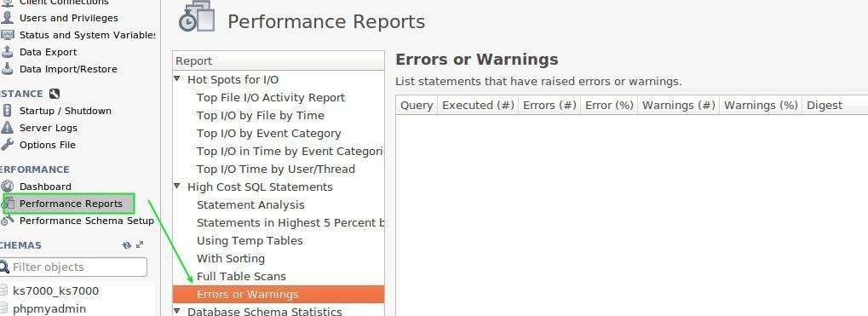
Task: Open Status and System Variables
Action: point(88,35)
